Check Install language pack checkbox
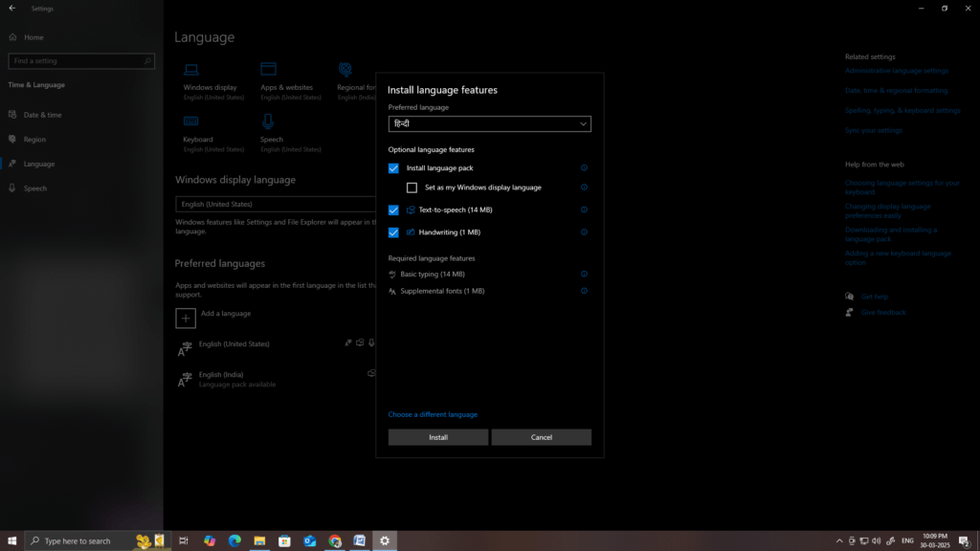 coord(393,168)
